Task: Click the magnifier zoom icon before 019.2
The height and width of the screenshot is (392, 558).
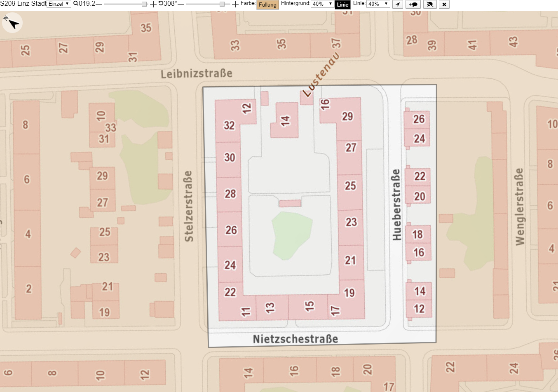Action: pyautogui.click(x=76, y=4)
